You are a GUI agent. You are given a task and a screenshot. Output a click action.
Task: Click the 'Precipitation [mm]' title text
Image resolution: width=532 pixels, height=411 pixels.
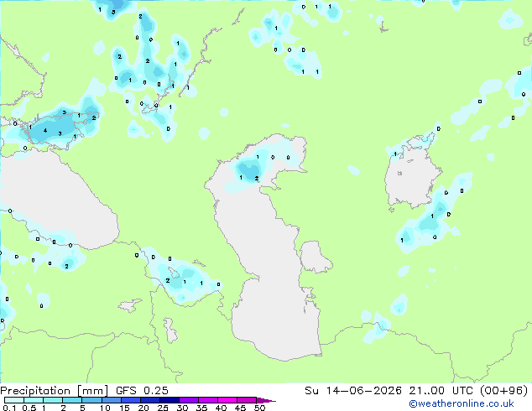pyautogui.click(x=54, y=391)
